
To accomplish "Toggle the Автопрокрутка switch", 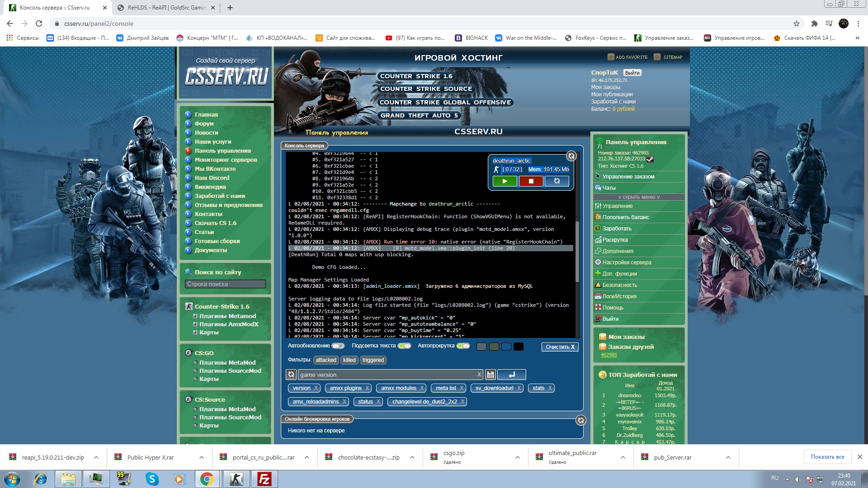I will coord(463,346).
